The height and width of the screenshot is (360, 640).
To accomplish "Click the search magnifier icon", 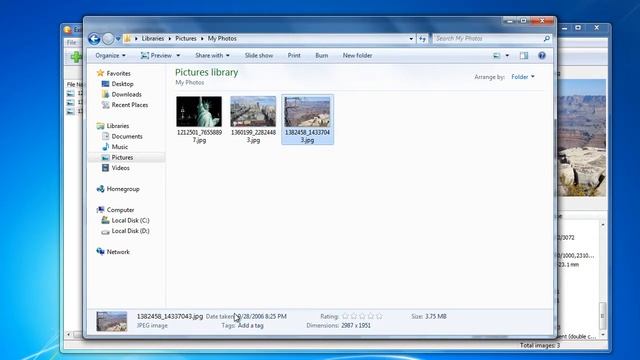I will pyautogui.click(x=547, y=38).
